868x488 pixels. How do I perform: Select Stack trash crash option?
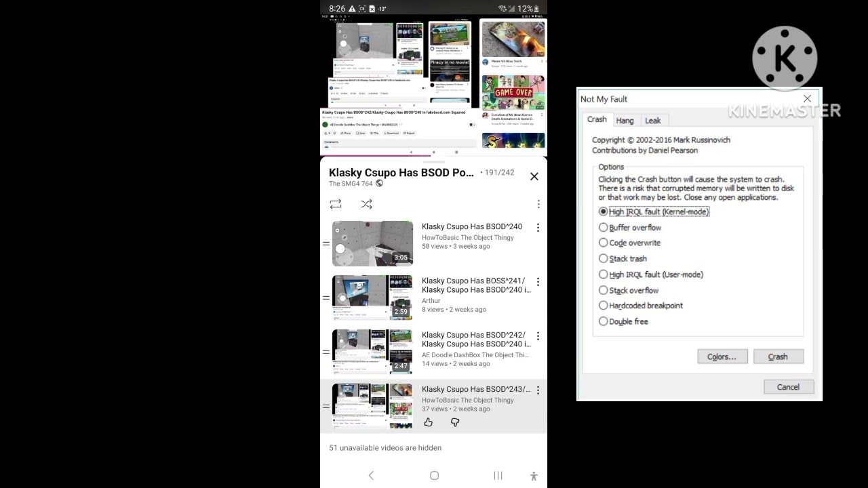(x=623, y=258)
